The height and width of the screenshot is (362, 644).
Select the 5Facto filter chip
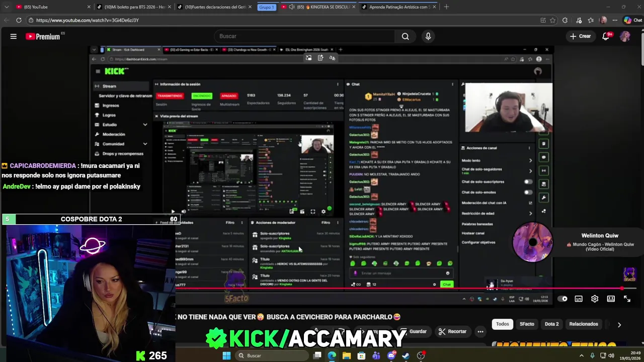click(527, 324)
